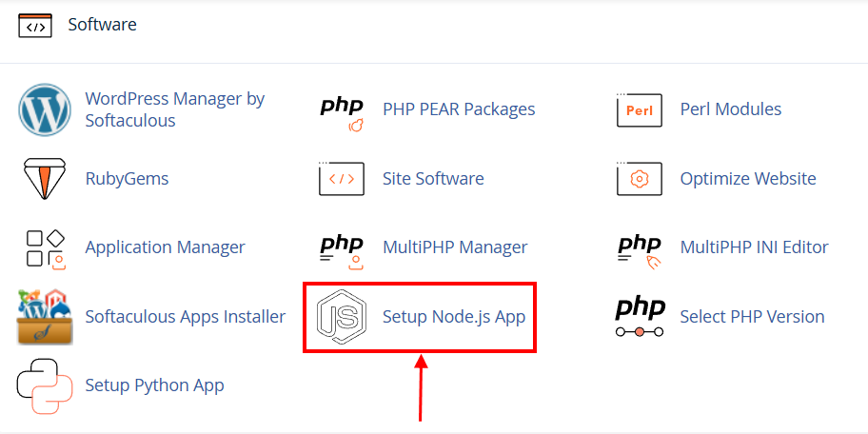868x434 pixels.
Task: Open WordPress Manager by Softaculous link
Action: [175, 109]
